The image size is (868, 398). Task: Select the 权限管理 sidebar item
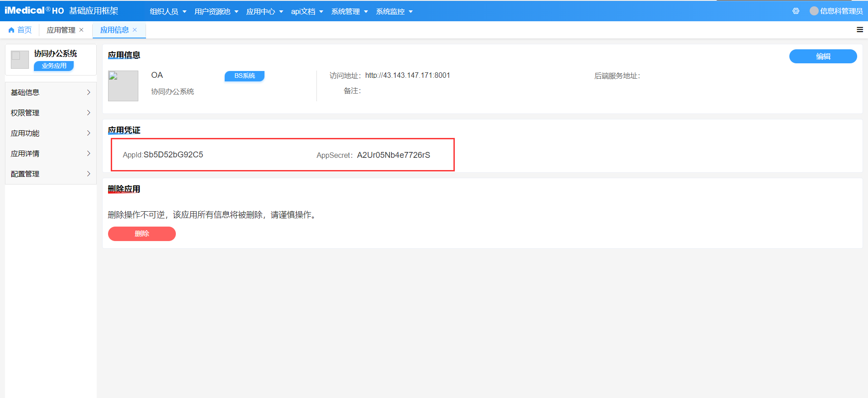point(51,113)
